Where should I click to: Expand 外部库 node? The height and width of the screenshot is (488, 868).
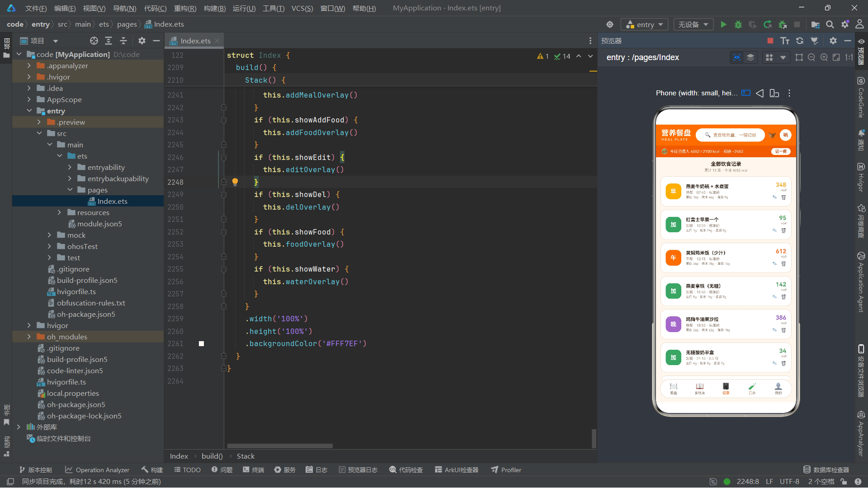(x=19, y=427)
